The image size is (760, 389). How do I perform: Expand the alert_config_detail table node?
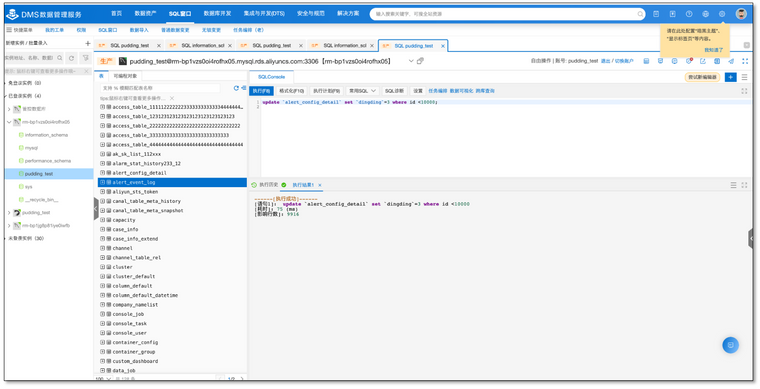pos(102,173)
